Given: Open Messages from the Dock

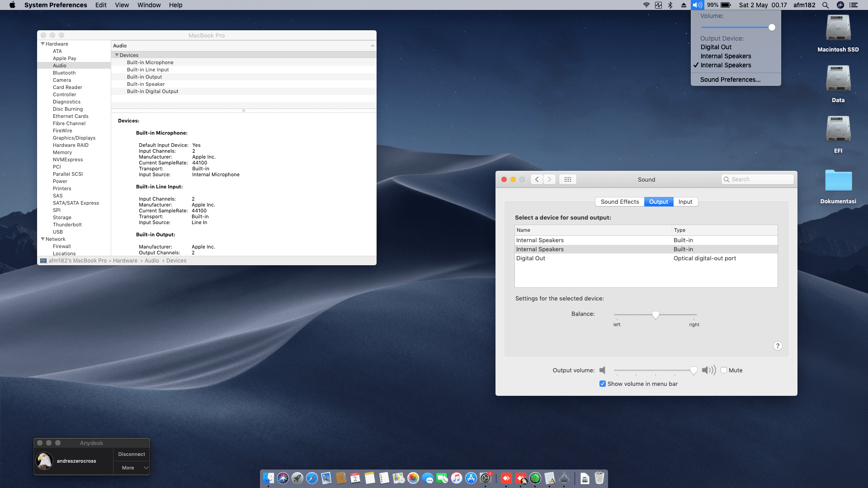Looking at the screenshot, I should pos(428,478).
